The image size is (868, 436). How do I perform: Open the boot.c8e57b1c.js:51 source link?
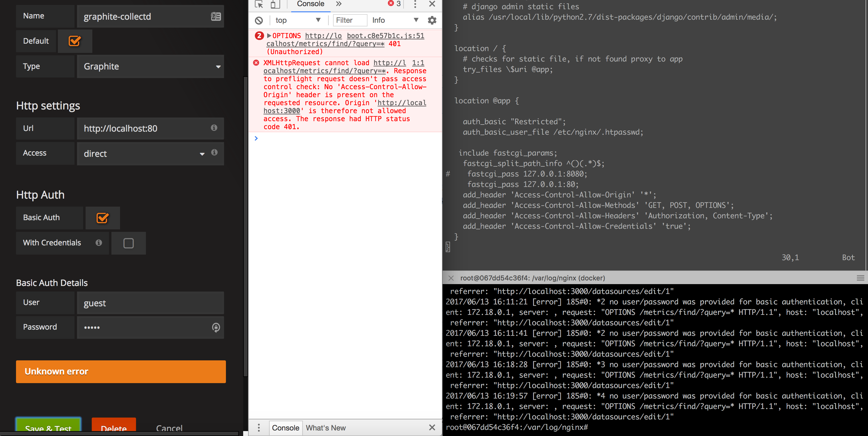385,36
